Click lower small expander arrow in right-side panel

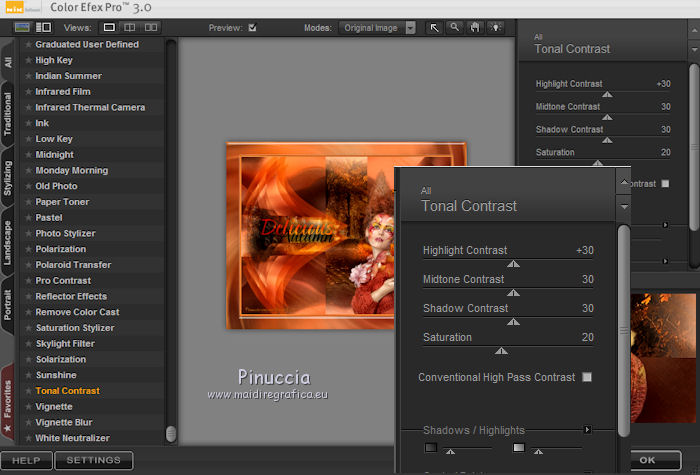pyautogui.click(x=665, y=261)
